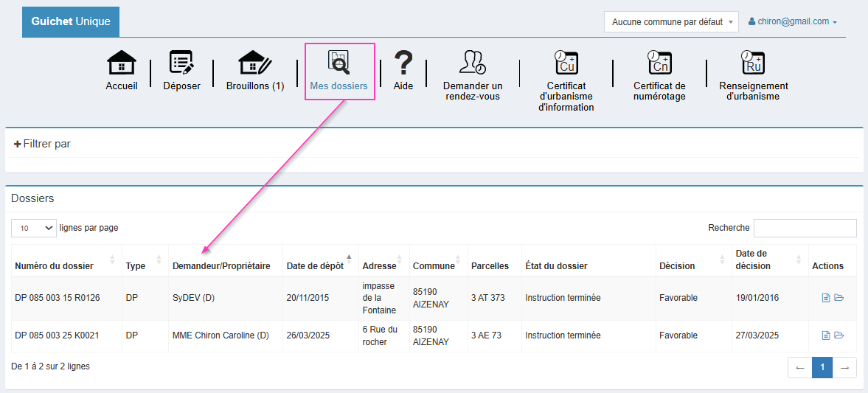Click the Guichet Unique logo tab

point(71,22)
